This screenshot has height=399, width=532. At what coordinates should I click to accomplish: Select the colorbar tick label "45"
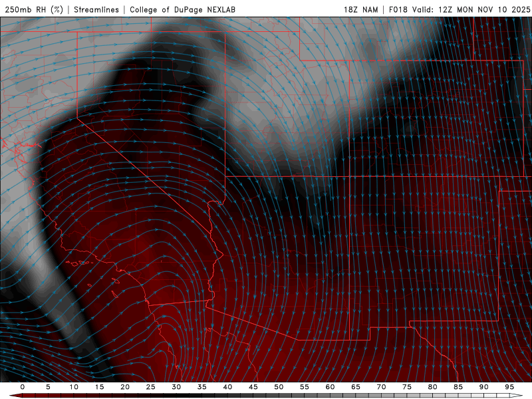tap(253, 387)
